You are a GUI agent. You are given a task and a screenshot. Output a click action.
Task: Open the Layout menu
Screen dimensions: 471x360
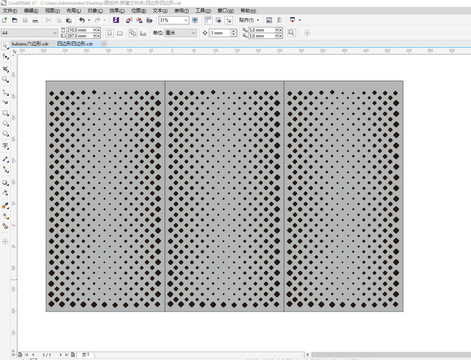74,11
